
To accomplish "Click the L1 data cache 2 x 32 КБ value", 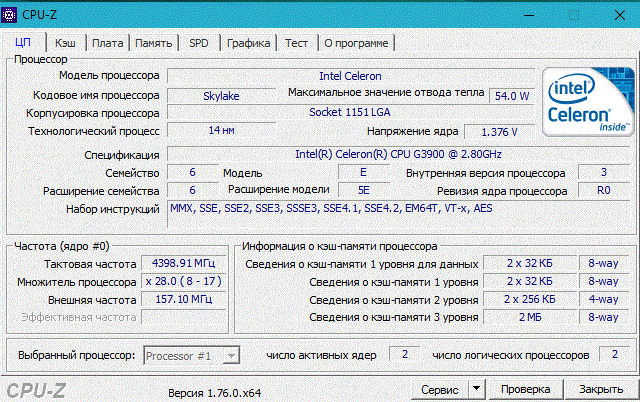I will click(530, 263).
